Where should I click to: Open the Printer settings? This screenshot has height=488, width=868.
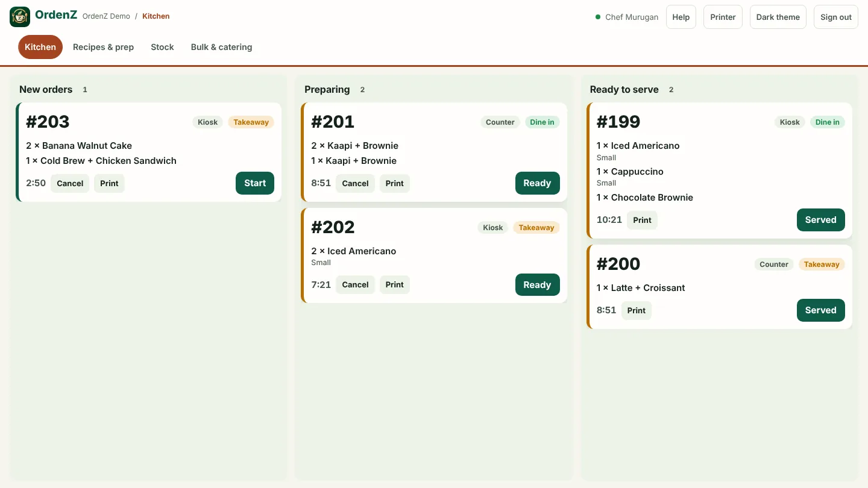(723, 17)
